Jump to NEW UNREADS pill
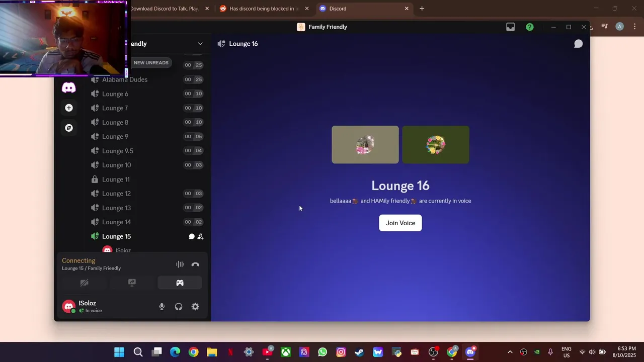Screen dimensions: 644x362 click(151, 63)
